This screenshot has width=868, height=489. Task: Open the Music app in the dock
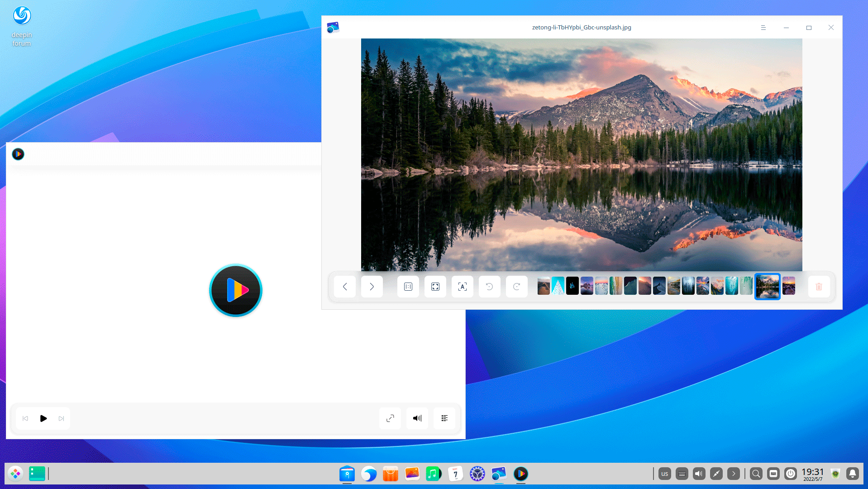click(434, 474)
